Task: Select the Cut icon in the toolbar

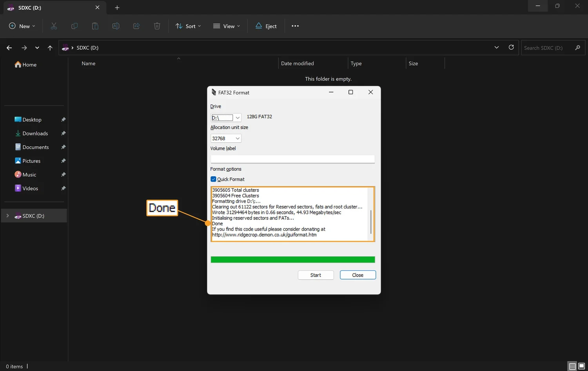Action: 54,26
